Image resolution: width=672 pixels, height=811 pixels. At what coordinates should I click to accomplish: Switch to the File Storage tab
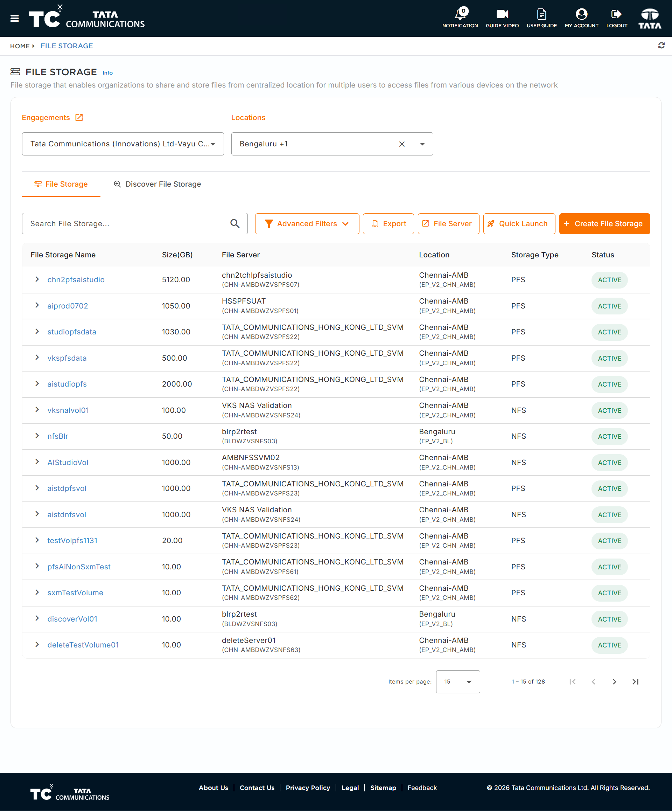click(61, 184)
